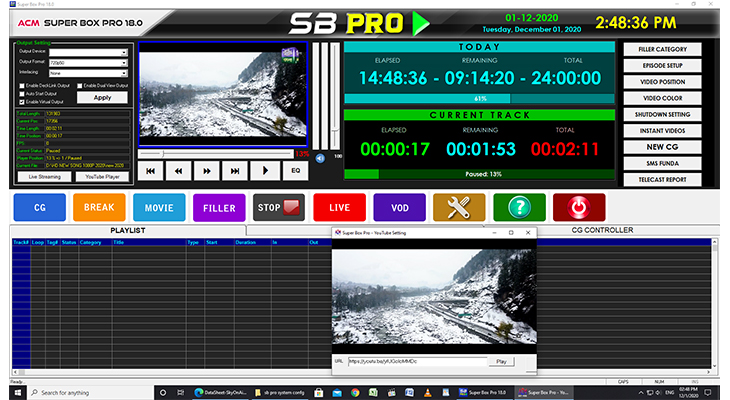This screenshot has width=730, height=400.
Task: Open settings with the wrench tools icon
Action: (459, 207)
